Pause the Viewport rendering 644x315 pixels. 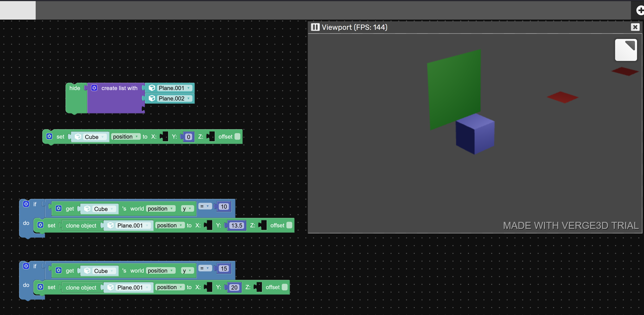315,27
